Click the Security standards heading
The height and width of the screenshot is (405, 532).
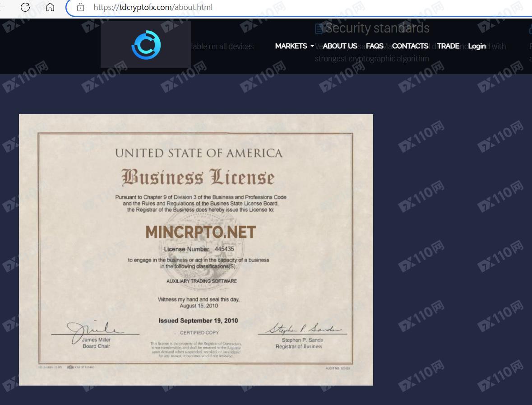[377, 28]
